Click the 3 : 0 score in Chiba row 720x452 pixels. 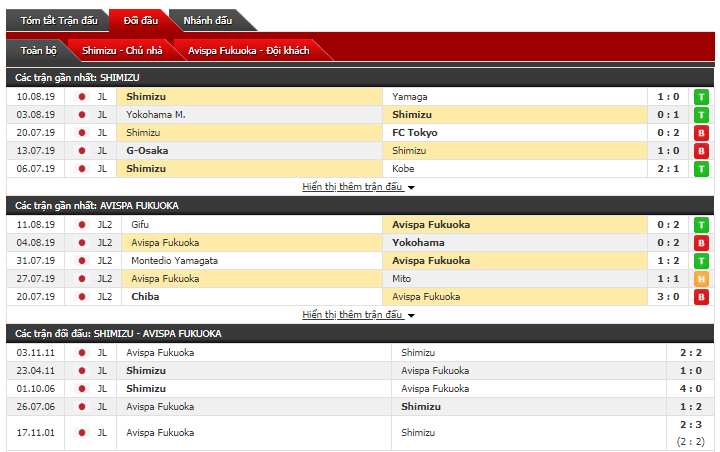tap(668, 297)
